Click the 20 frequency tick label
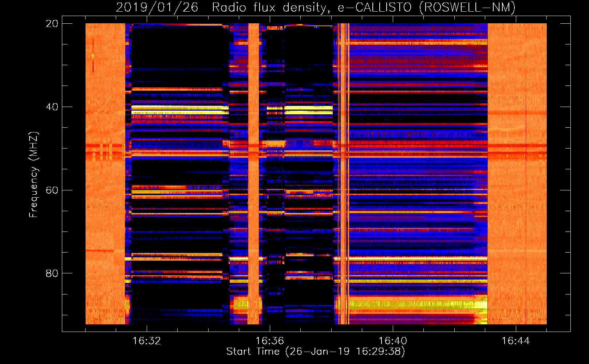Viewport: 589px width, 364px height. pos(52,24)
